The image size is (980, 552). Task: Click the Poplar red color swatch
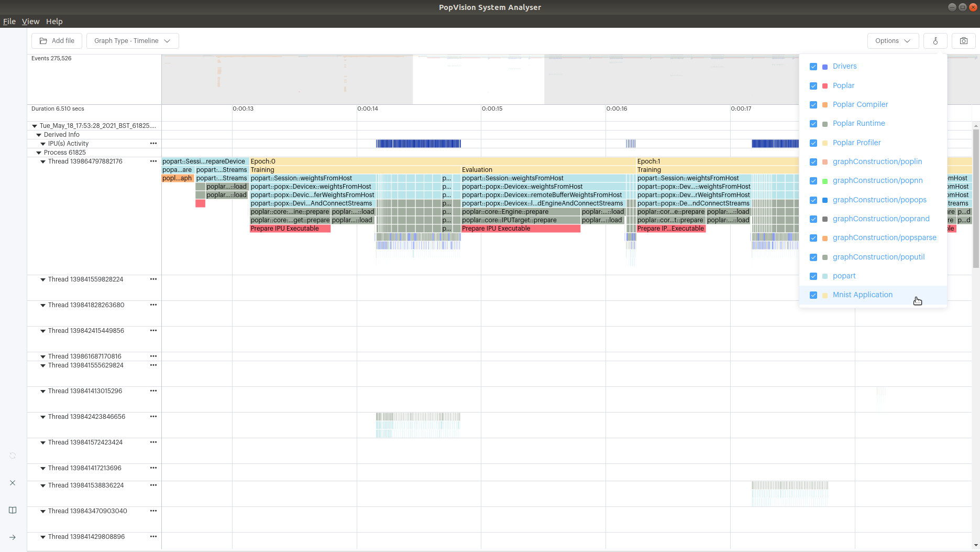pos(825,86)
